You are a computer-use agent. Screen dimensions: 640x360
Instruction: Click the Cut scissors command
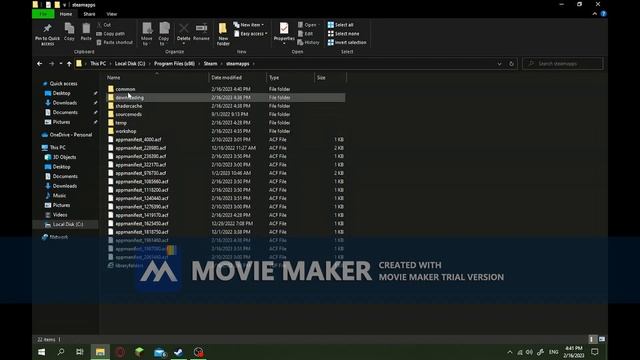(104, 25)
